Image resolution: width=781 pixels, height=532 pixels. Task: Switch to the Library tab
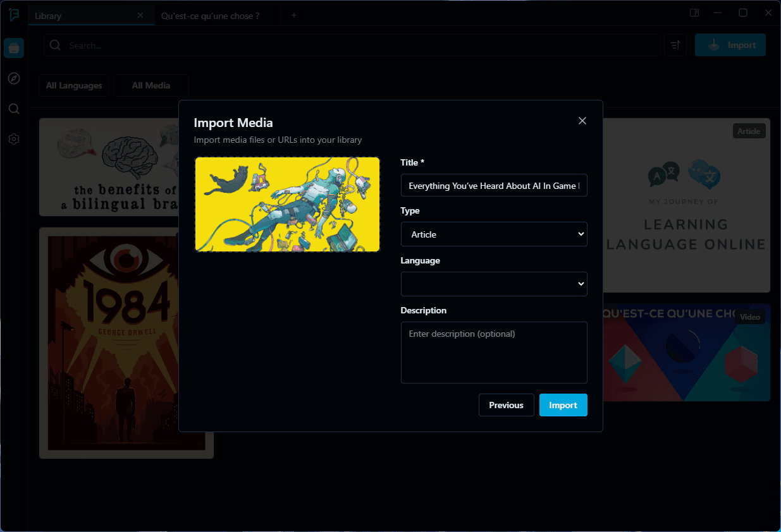click(91, 15)
